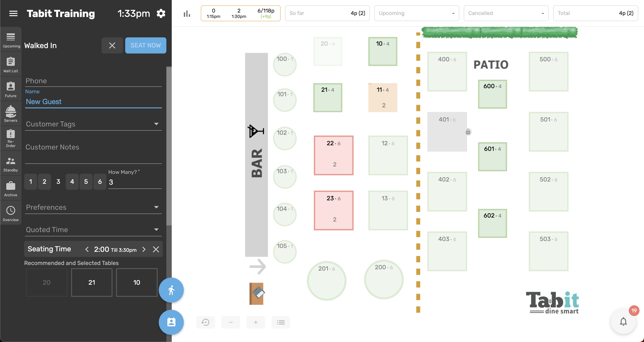Click the Phone input field

coord(93,81)
